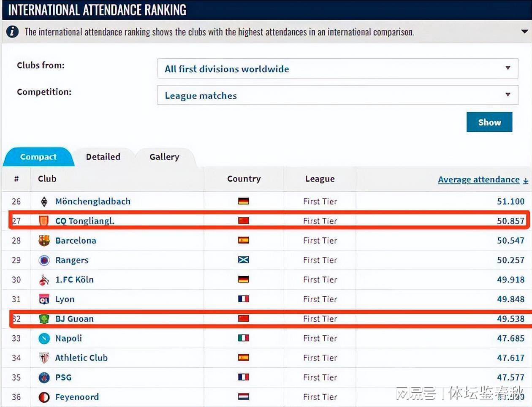Open the PSG club link
The height and width of the screenshot is (407, 532).
click(63, 377)
